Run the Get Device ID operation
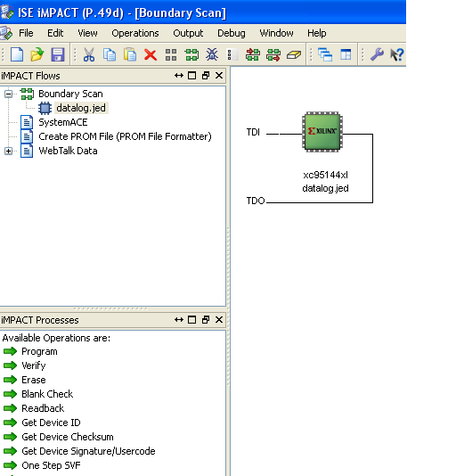Image resolution: width=456 pixels, height=476 pixels. pyautogui.click(x=51, y=423)
